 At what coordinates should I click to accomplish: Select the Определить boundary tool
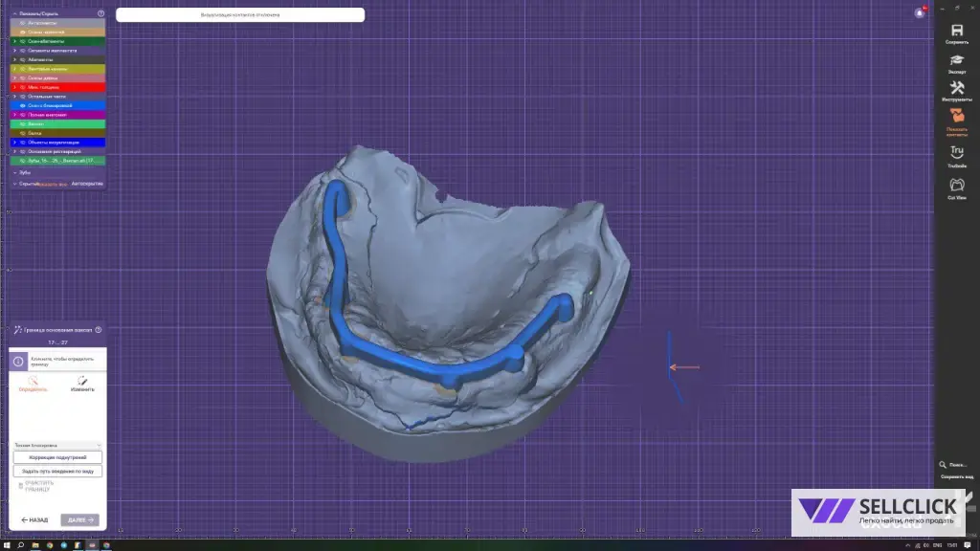(x=33, y=381)
